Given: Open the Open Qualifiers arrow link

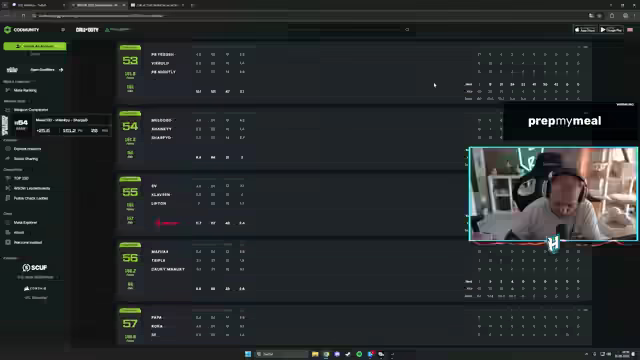Looking at the screenshot, I should [61, 70].
